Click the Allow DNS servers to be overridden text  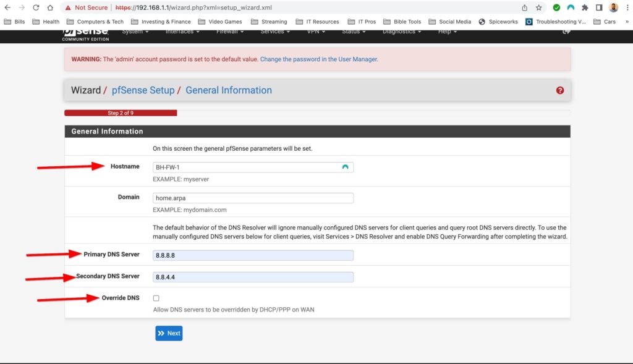[233, 310]
